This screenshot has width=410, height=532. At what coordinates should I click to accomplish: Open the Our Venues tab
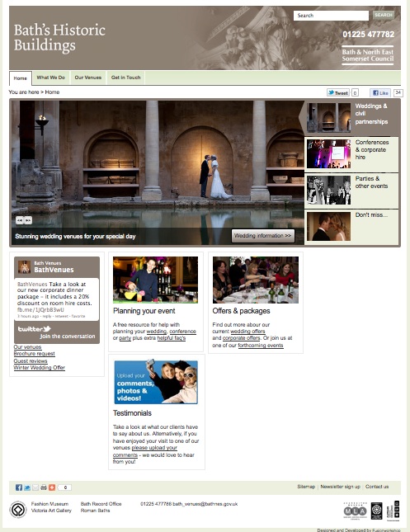click(x=88, y=78)
